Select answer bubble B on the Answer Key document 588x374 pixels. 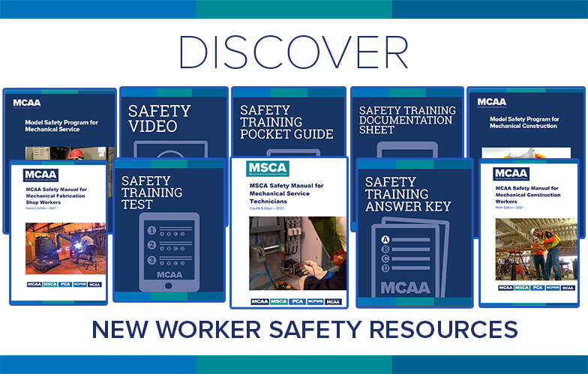pyautogui.click(x=386, y=249)
